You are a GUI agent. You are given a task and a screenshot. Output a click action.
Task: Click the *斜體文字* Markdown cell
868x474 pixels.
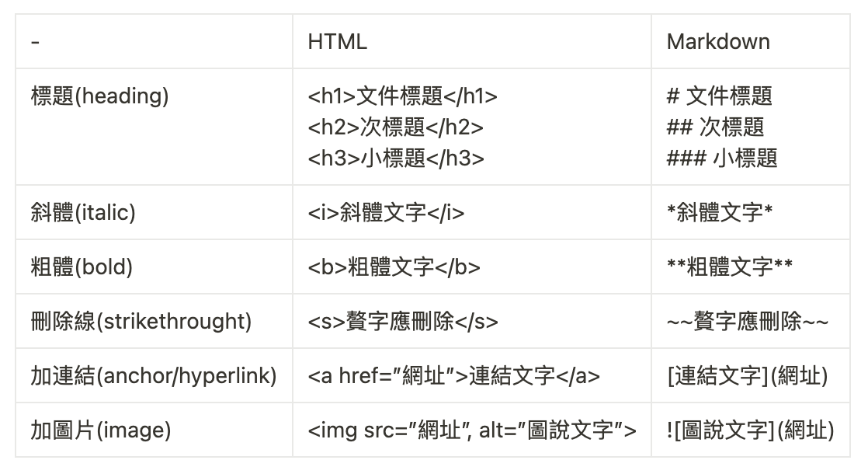point(720,213)
